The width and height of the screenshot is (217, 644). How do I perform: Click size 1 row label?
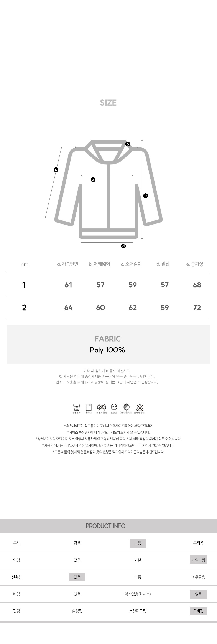click(x=24, y=285)
